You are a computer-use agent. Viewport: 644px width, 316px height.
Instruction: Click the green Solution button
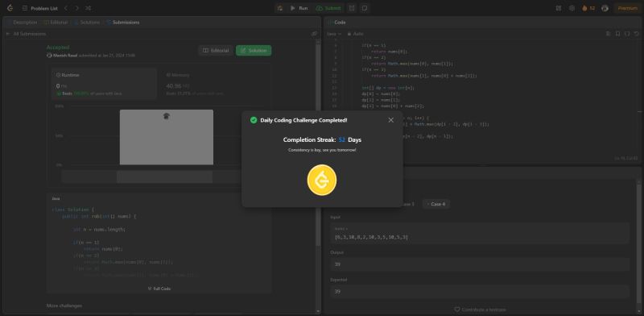tap(254, 51)
